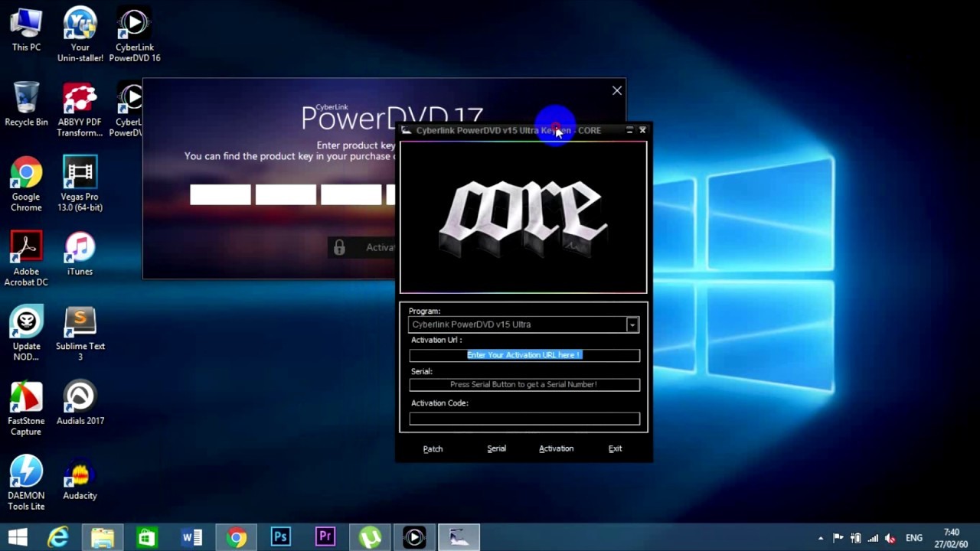The height and width of the screenshot is (551, 980).
Task: Open Vegas Pro 13.0 desktop shortcut
Action: point(80,184)
